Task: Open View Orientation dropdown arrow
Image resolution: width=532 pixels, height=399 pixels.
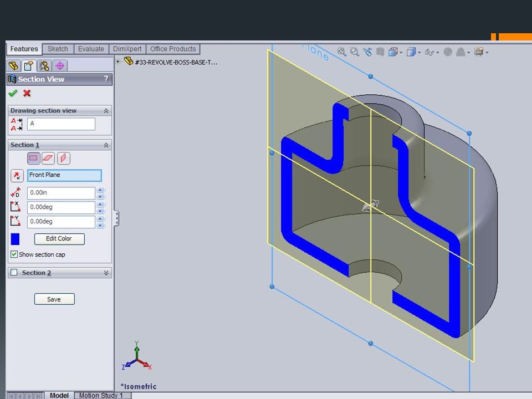Action: pos(401,53)
